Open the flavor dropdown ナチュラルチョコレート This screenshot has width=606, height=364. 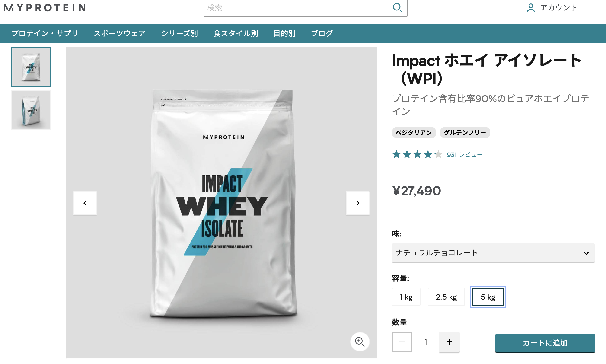coord(493,253)
